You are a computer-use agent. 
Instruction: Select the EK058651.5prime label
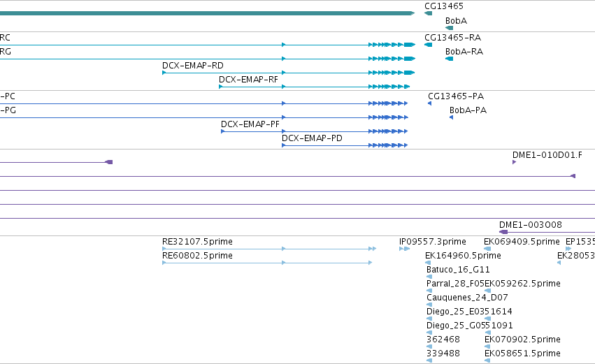522,354
